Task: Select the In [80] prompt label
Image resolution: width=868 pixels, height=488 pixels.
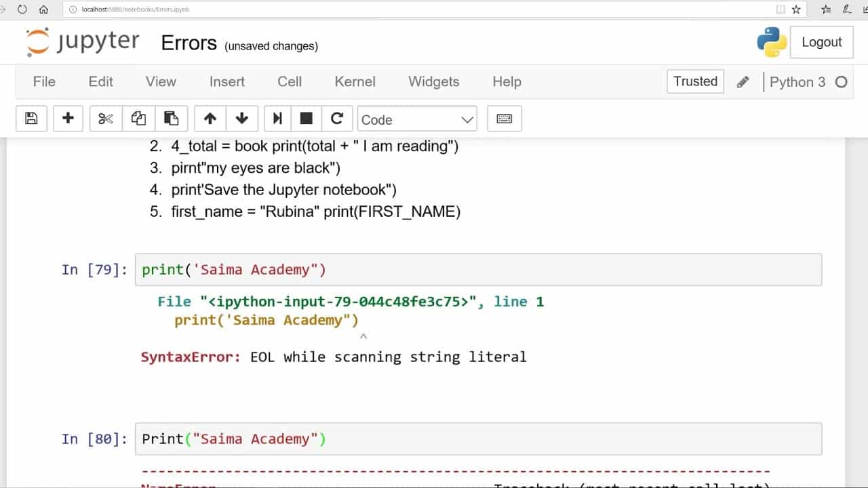Action: click(x=94, y=439)
